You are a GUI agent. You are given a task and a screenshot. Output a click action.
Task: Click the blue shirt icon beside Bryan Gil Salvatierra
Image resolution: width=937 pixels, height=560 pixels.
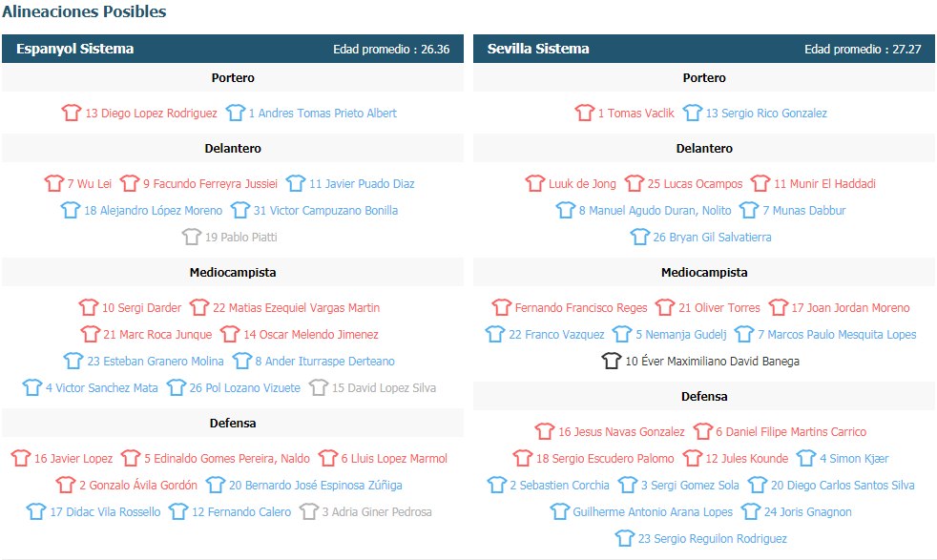pos(639,237)
